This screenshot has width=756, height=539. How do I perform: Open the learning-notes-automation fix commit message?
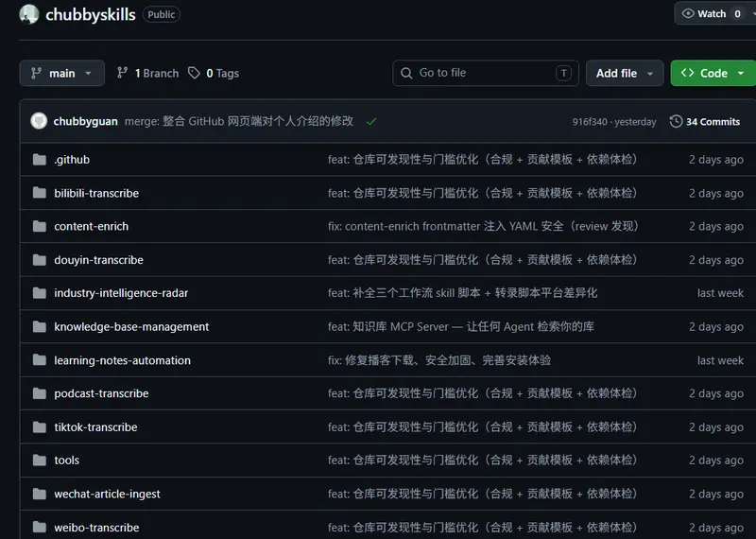[439, 360]
